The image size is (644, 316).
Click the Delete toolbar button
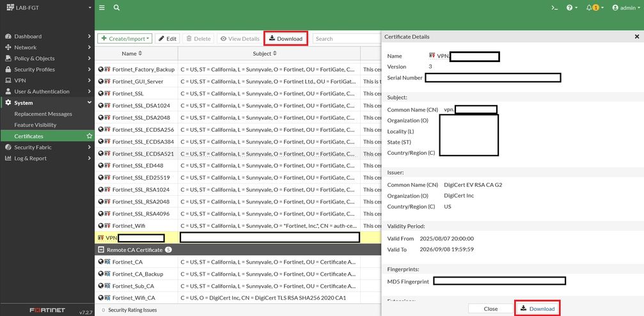click(x=198, y=38)
